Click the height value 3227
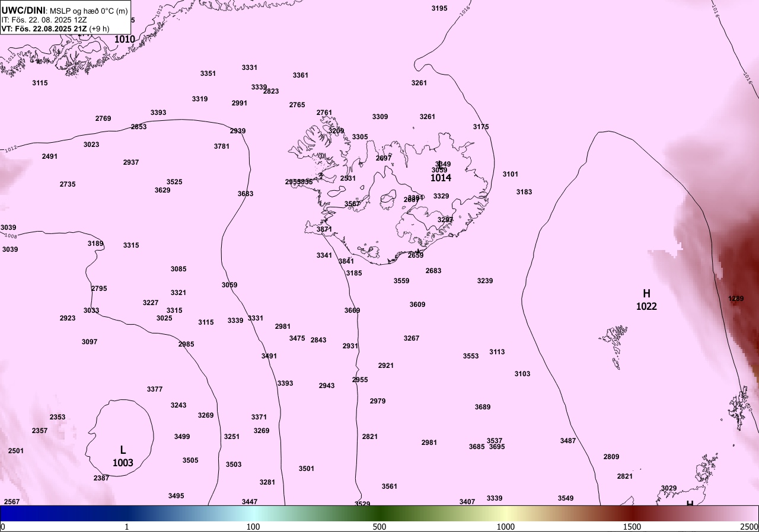This screenshot has width=759, height=532. coord(151,303)
